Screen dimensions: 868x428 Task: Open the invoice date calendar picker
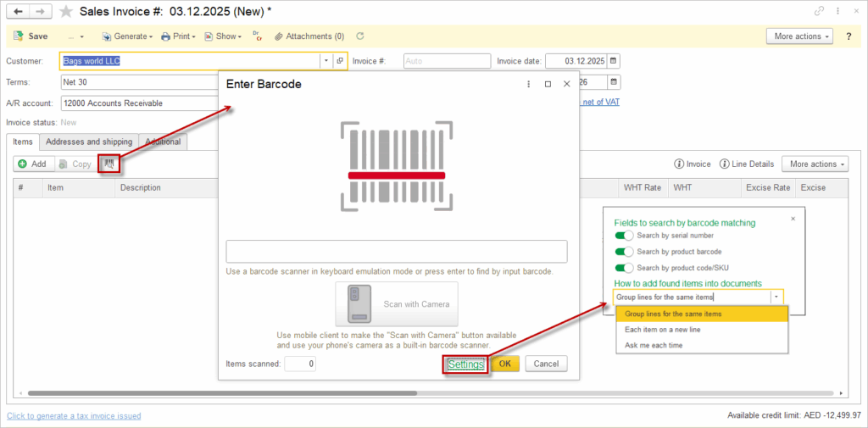coord(615,61)
